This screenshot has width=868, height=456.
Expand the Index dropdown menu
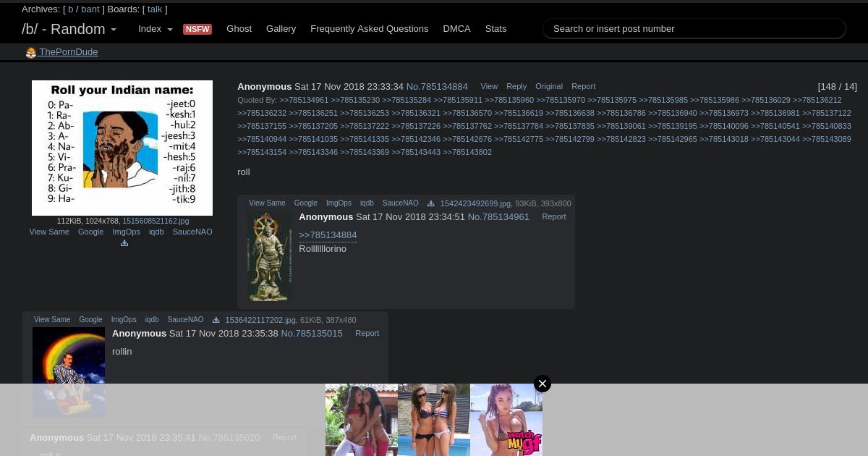tap(156, 29)
